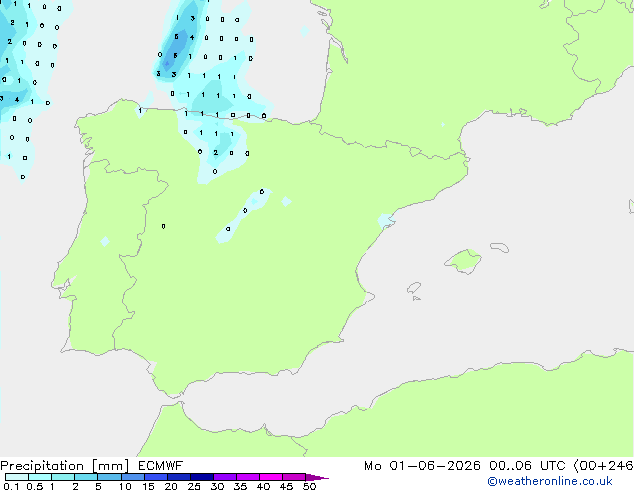Select the 2–5 mm legend color swatch
634x490 pixels.
click(x=86, y=477)
